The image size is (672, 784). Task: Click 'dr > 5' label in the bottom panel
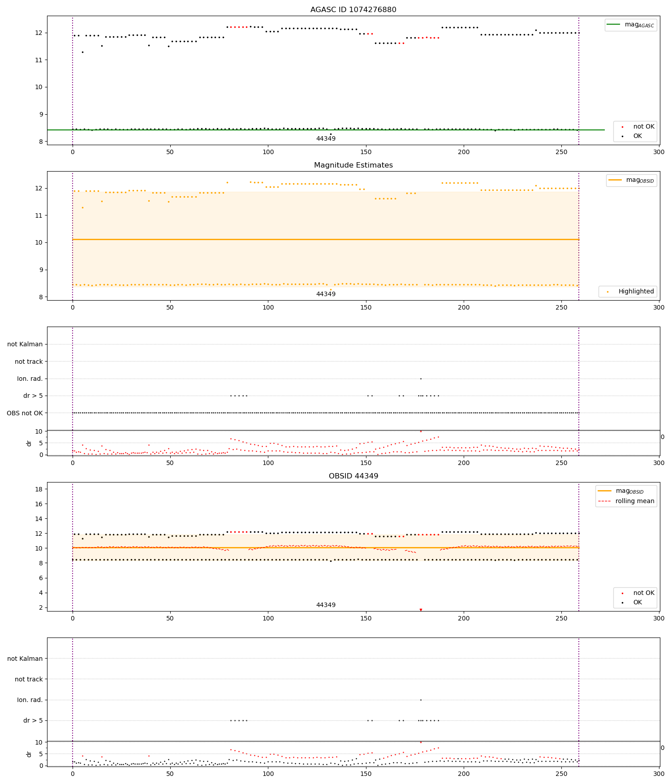[x=33, y=721]
